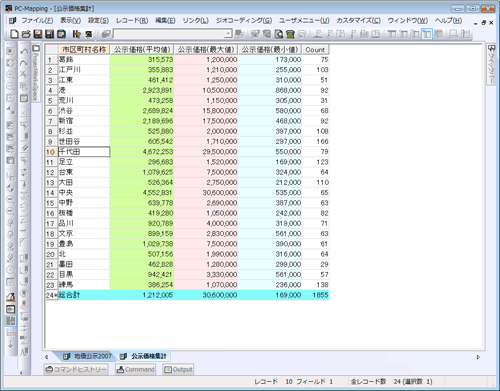Image resolution: width=500 pixels, height=391 pixels.
Task: Open the 表示(V) menu
Action: tap(70, 21)
